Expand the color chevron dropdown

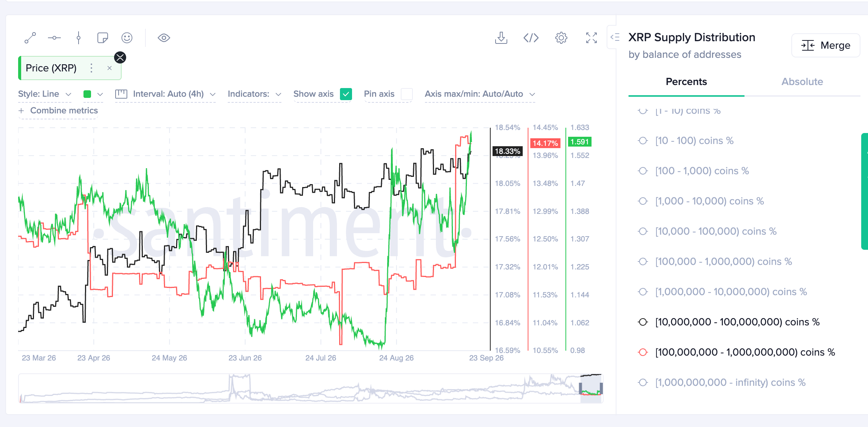100,94
